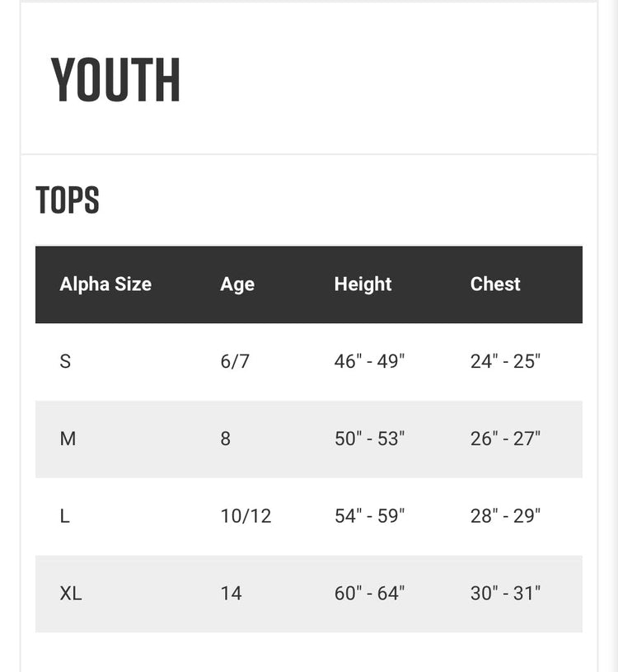The height and width of the screenshot is (672, 618).
Task: Click the L size row label
Action: pyautogui.click(x=64, y=516)
